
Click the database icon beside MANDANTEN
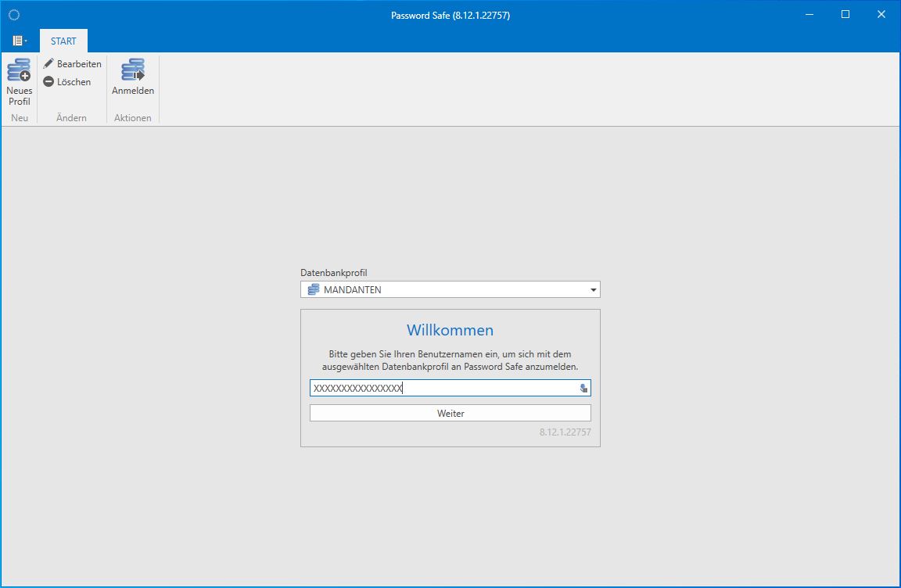[314, 290]
